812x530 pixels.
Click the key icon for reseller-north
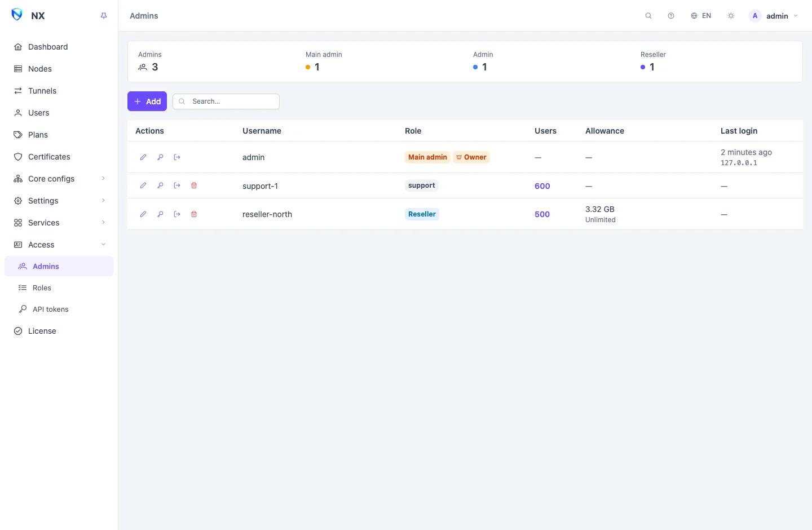click(160, 214)
